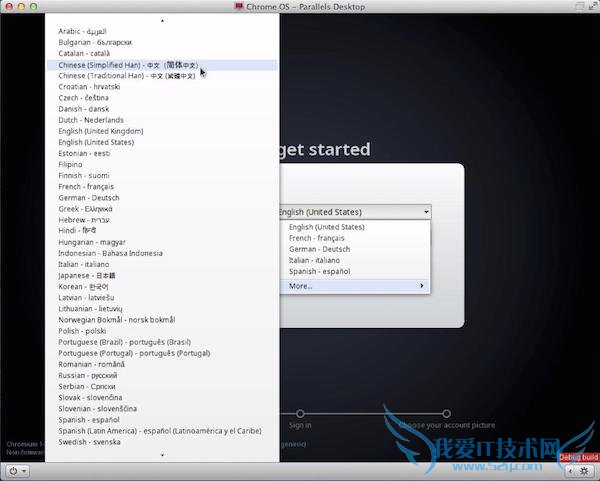Select Korean language entry
Viewport: 600px width, 481px height.
tap(161, 287)
